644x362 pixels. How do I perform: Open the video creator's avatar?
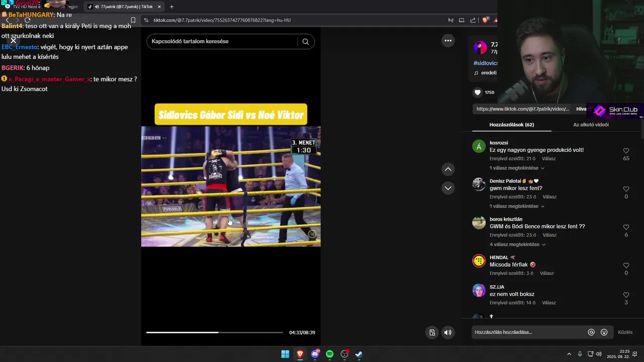click(x=480, y=48)
